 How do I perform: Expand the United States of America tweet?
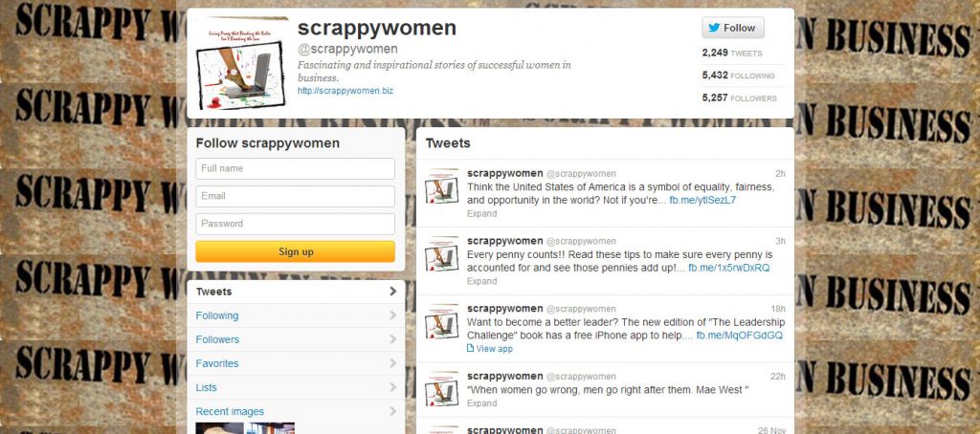[x=482, y=213]
